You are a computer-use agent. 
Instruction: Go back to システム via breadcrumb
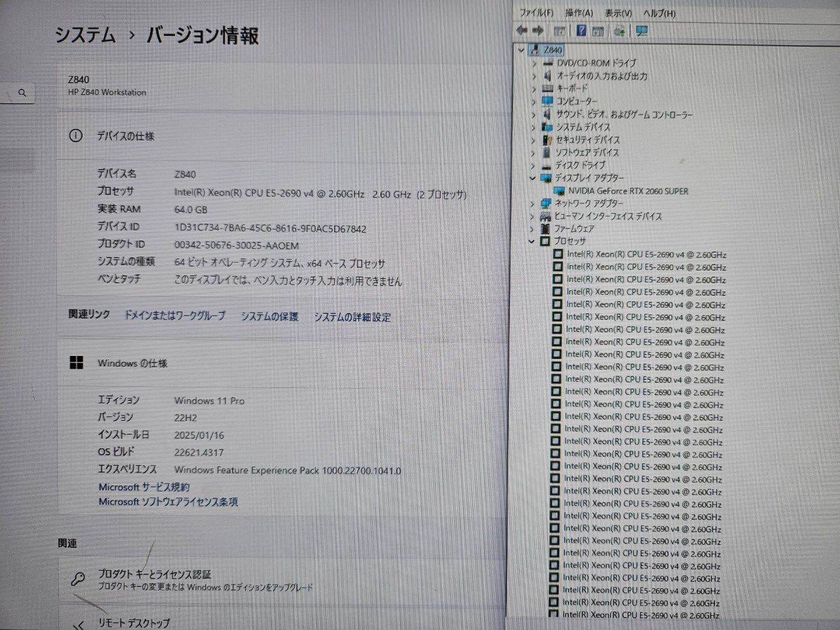pos(85,35)
